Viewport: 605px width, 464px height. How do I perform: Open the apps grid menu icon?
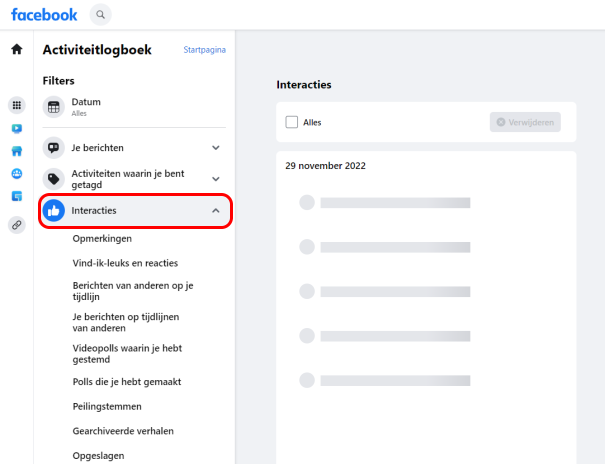coord(17,105)
